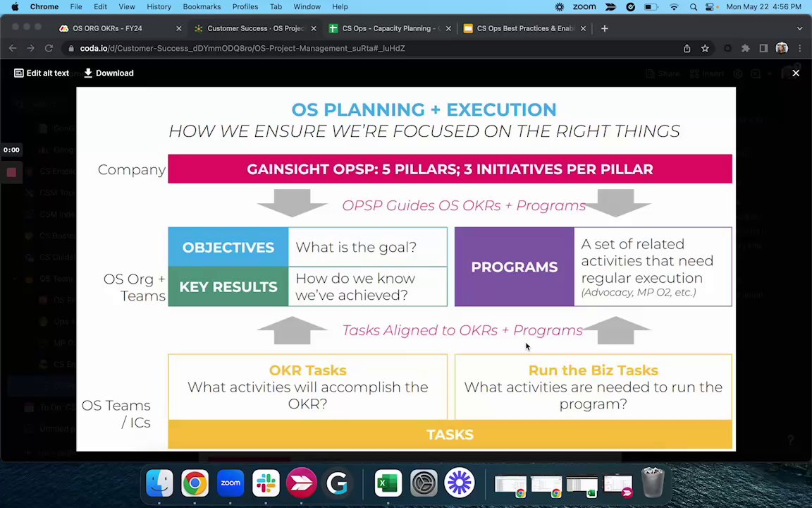Stop the red recording button
Screen dimensions: 812x508
coord(11,172)
